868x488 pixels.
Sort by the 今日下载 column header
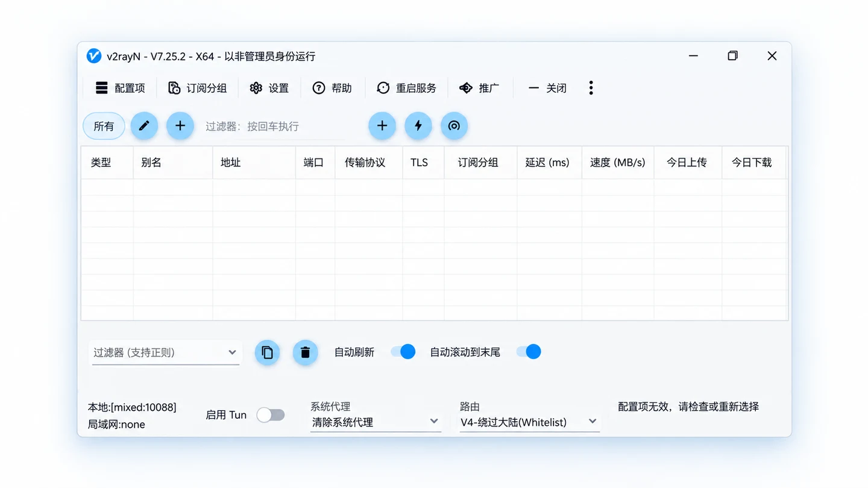click(x=754, y=163)
